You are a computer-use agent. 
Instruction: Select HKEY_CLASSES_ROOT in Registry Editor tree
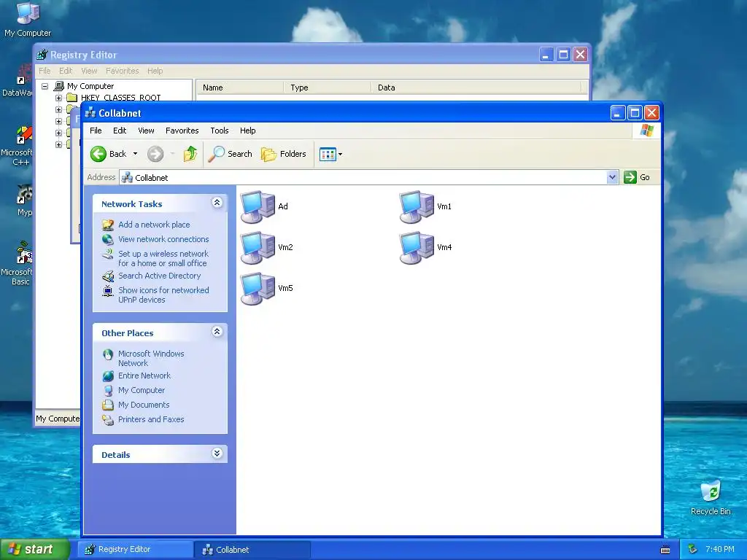[x=120, y=98]
